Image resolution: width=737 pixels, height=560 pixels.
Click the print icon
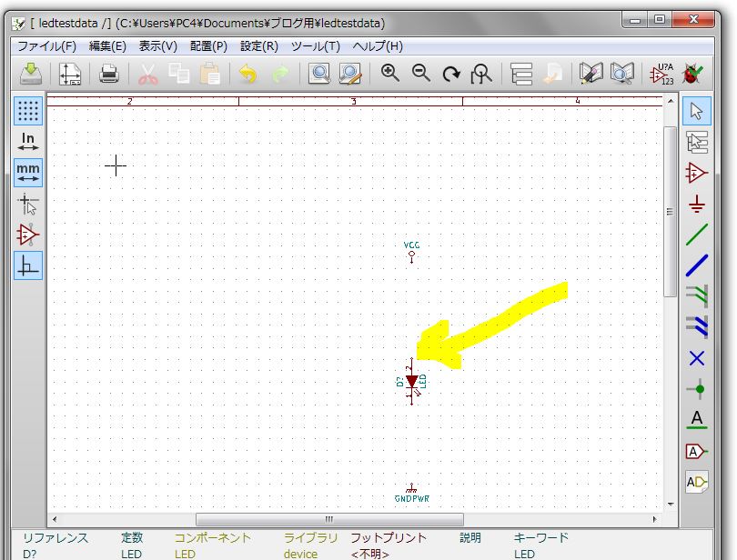click(x=108, y=74)
